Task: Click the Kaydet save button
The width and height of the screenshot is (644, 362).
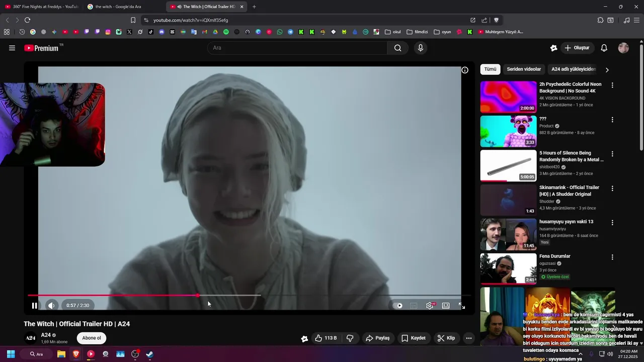Action: tap(413, 338)
